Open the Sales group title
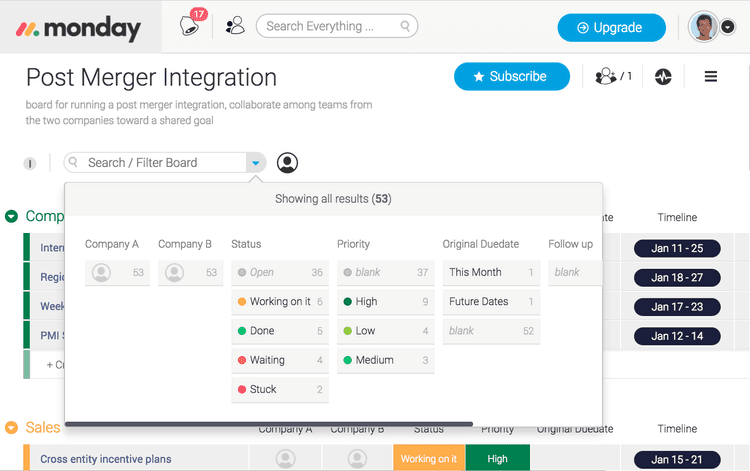 (x=43, y=427)
